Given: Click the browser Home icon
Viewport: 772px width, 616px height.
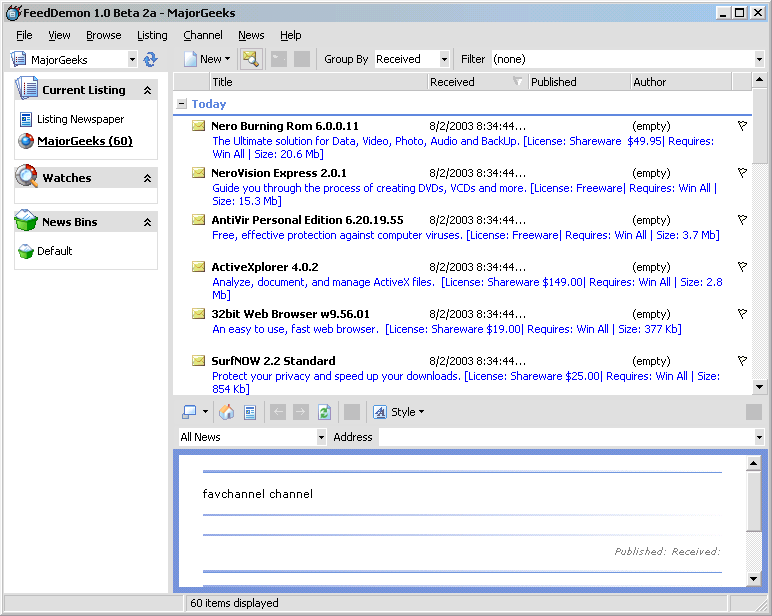Looking at the screenshot, I should click(226, 412).
